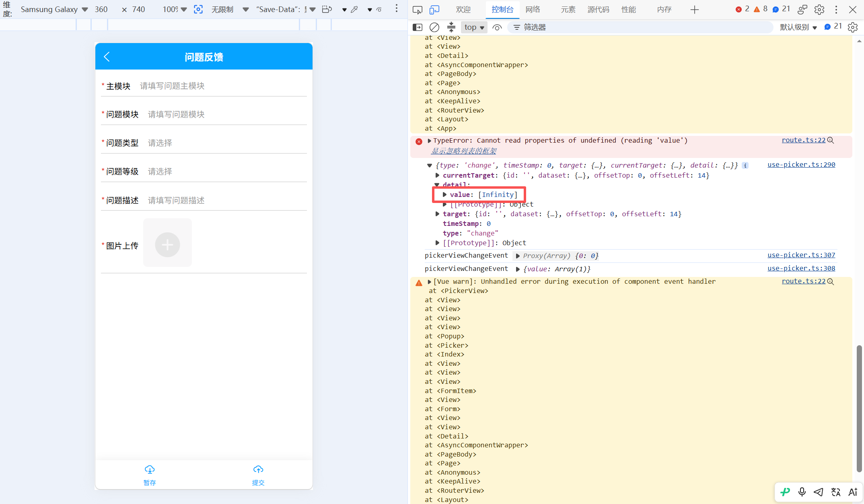The image size is (864, 504).
Task: Open the Save-Data dropdown
Action: (x=286, y=9)
